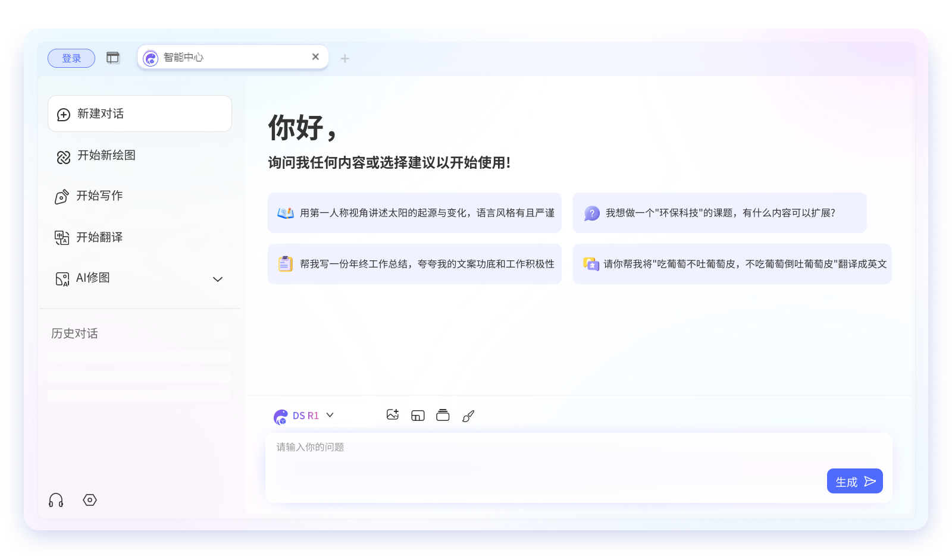Toggle the sidebar panel icon near 登录

pos(112,58)
